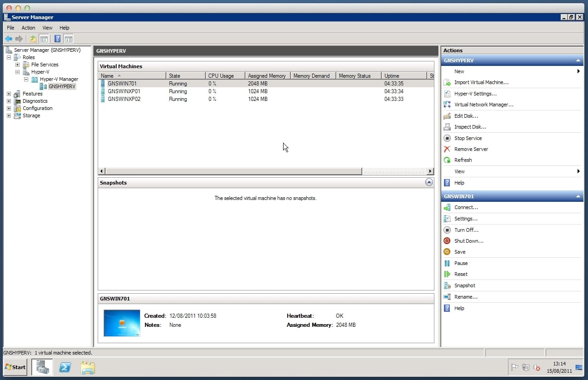Launch PowerShell from the taskbar
The height and width of the screenshot is (380, 588).
coord(65,367)
